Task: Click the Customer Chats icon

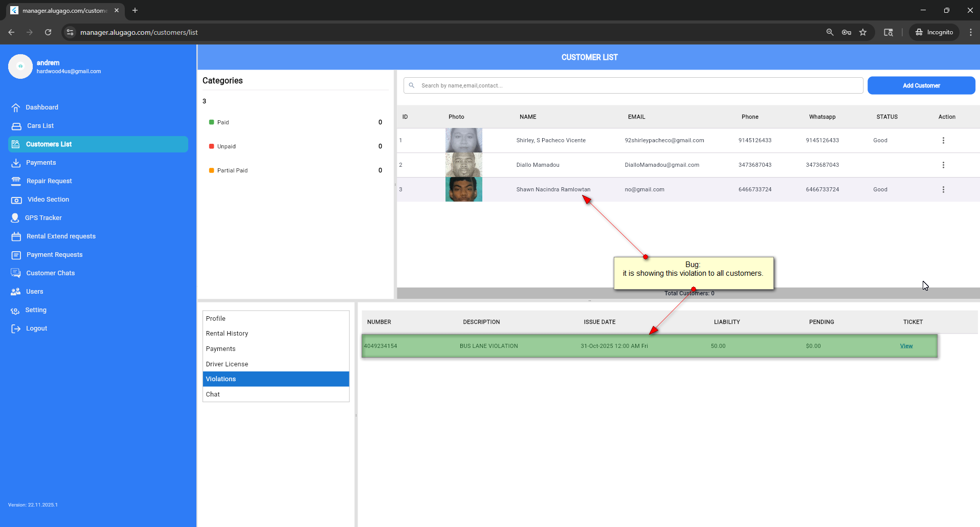Action: (x=16, y=273)
